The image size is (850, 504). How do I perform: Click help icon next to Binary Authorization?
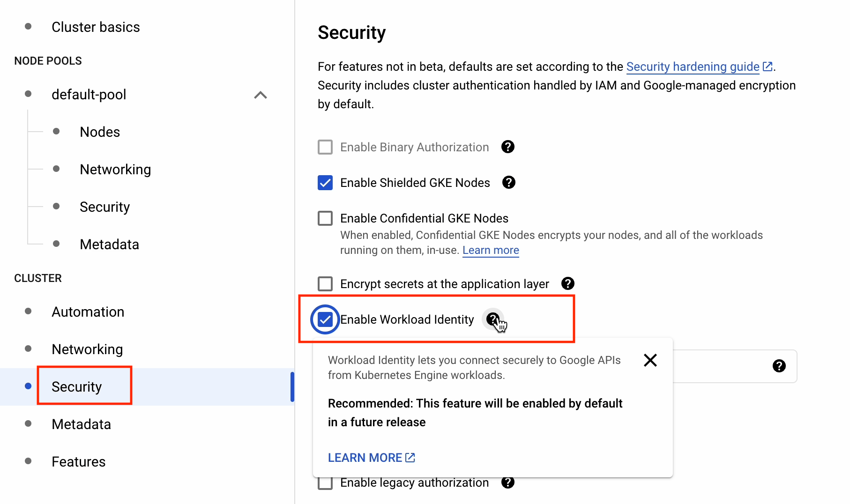point(507,147)
